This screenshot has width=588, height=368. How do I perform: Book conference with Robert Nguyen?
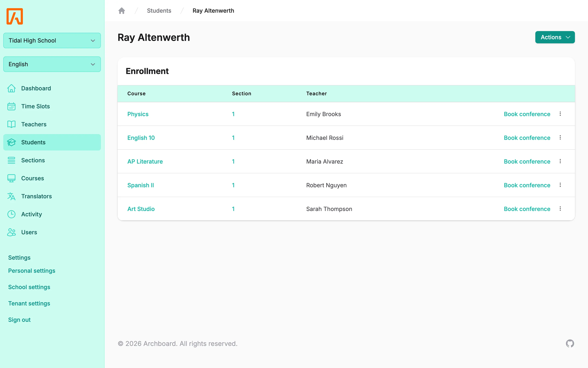click(527, 185)
